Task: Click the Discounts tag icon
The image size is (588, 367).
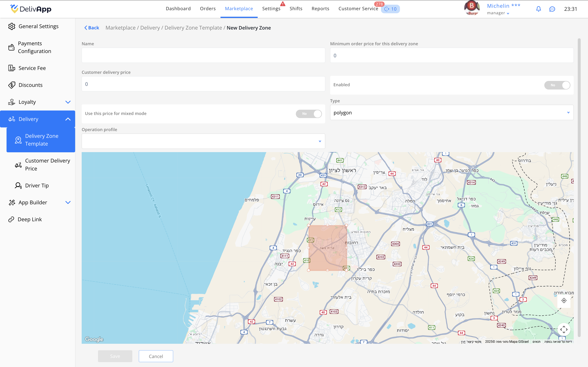Action: (12, 85)
